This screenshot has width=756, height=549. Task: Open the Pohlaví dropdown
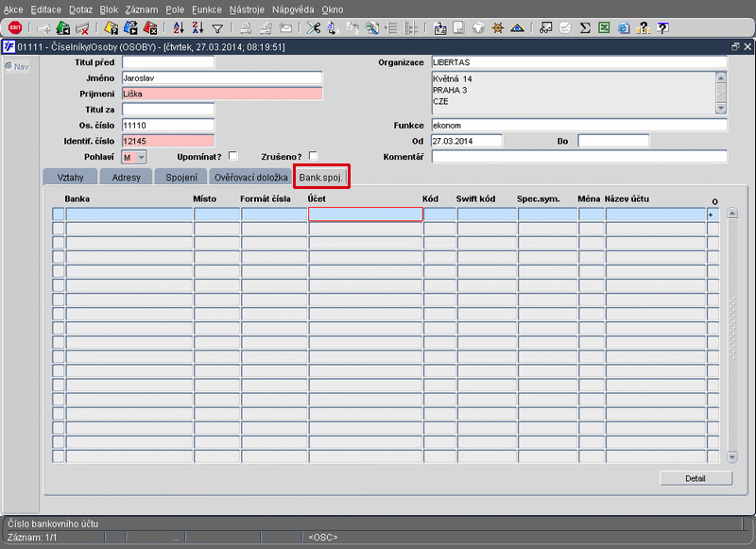point(141,157)
